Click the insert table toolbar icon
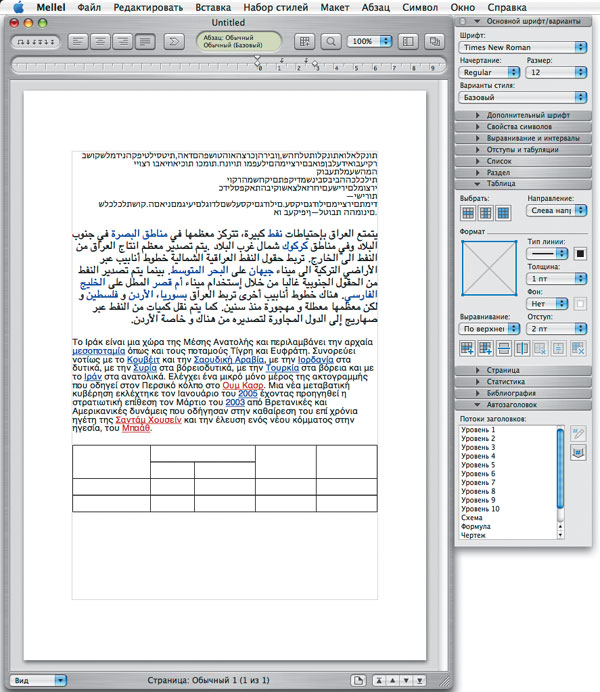This screenshot has height=692, width=600. click(305, 42)
